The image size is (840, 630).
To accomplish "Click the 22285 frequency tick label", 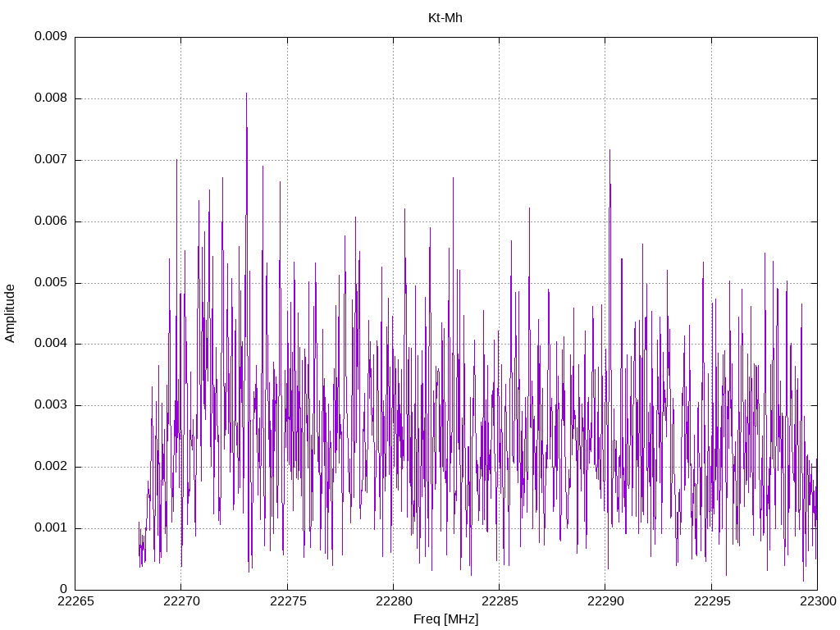I will pos(500,601).
